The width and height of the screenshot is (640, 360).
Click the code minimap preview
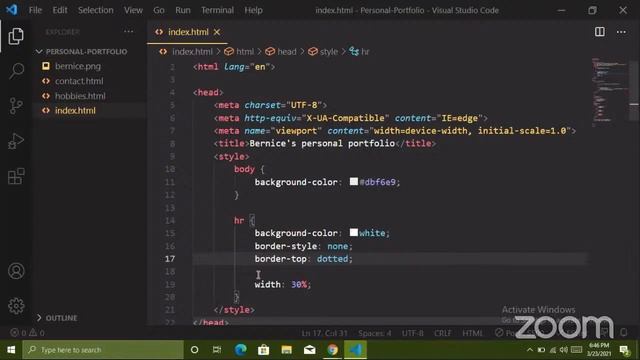[x=610, y=92]
